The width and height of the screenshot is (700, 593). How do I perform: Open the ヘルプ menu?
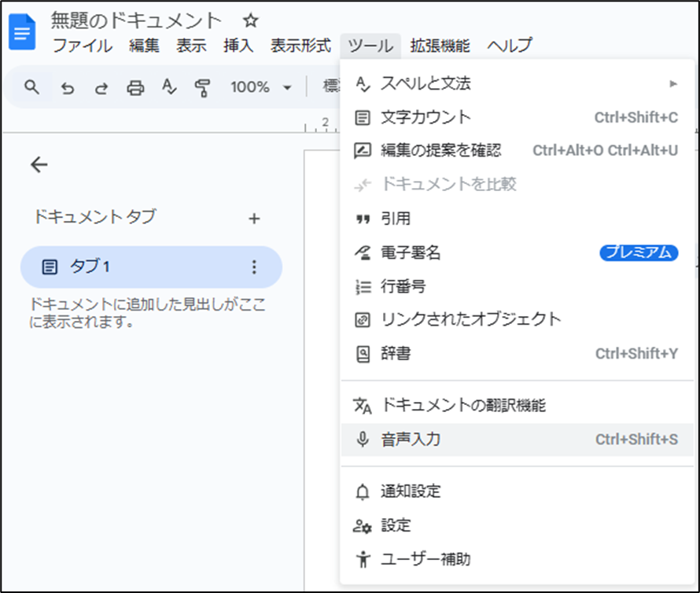pyautogui.click(x=510, y=46)
